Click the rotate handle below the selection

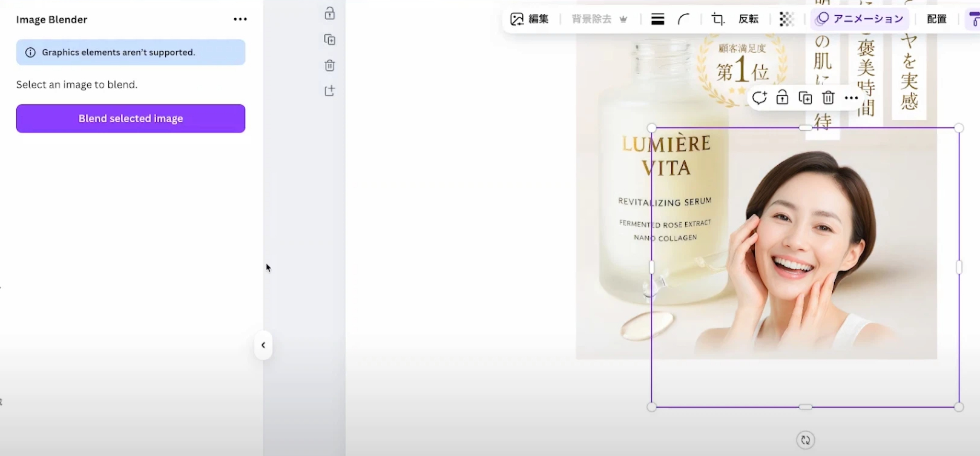[805, 440]
